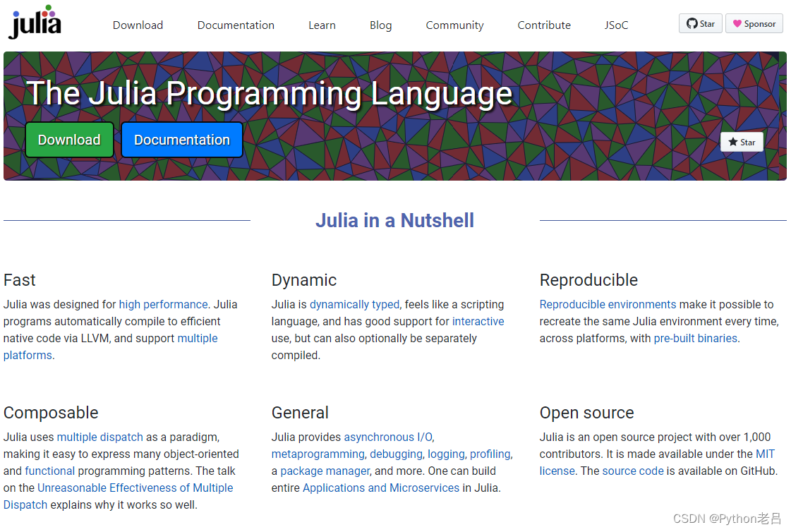Click the Julia logo
Viewport: 791px width, 532px height.
point(34,23)
